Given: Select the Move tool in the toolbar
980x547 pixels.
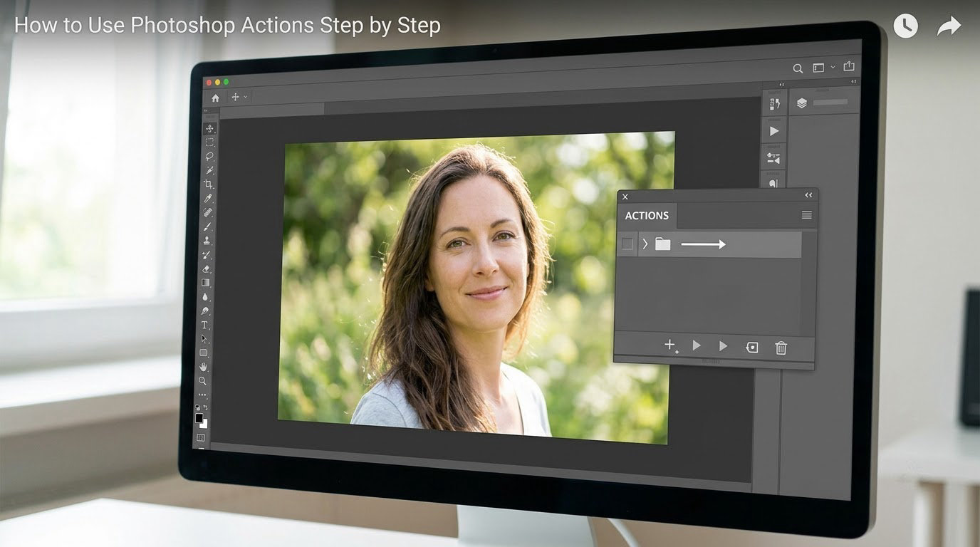Looking at the screenshot, I should click(x=210, y=129).
